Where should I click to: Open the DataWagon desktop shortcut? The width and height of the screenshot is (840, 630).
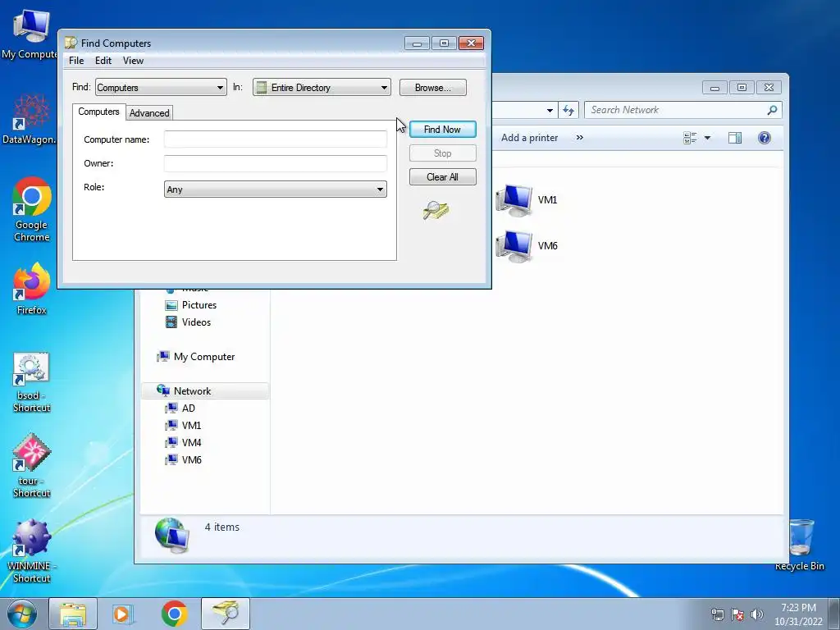pyautogui.click(x=30, y=118)
